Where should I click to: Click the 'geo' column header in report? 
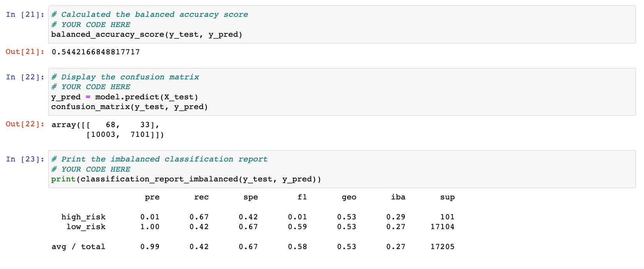point(349,197)
